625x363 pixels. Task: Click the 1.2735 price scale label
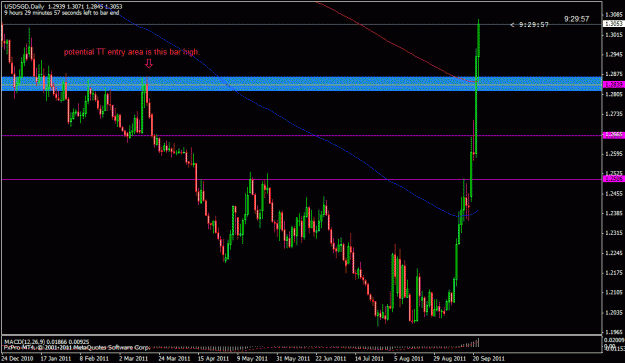[614, 114]
